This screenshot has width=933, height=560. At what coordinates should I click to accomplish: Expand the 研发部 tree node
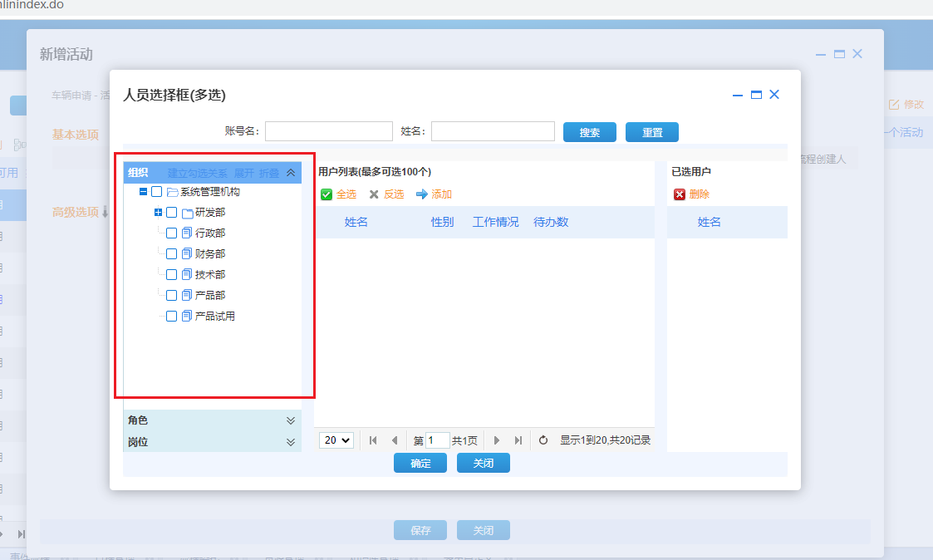pyautogui.click(x=158, y=213)
